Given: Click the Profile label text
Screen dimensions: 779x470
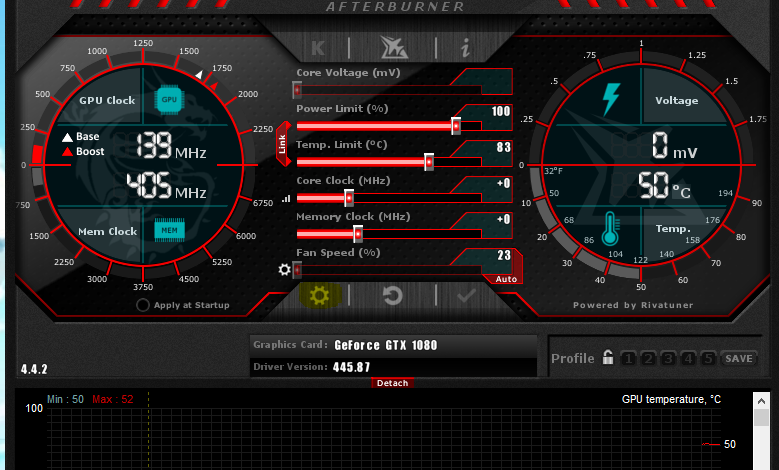Looking at the screenshot, I should [572, 358].
